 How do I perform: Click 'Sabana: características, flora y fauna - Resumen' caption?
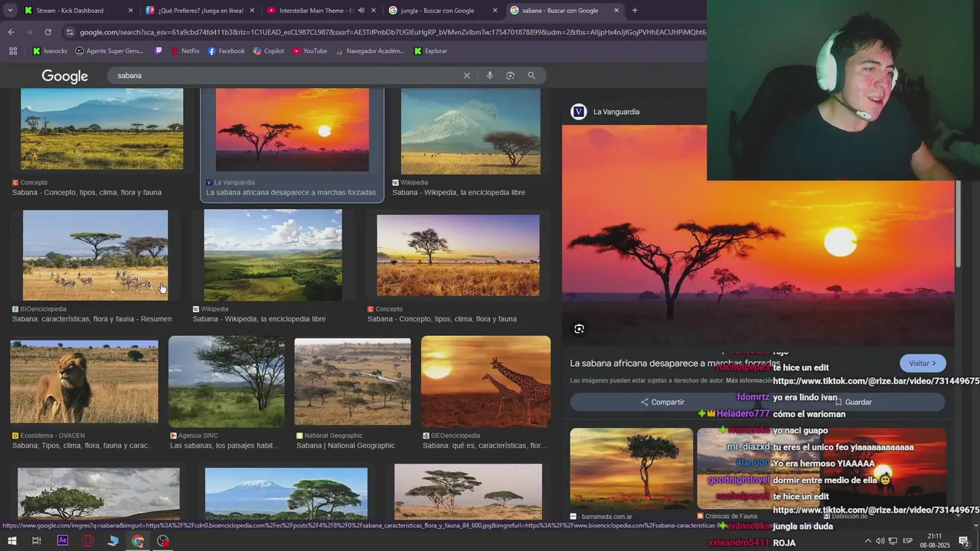92,319
